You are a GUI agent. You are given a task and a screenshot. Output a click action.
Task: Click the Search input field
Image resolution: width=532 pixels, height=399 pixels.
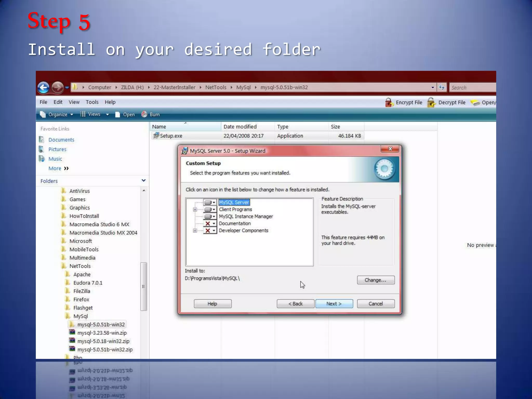[473, 88]
